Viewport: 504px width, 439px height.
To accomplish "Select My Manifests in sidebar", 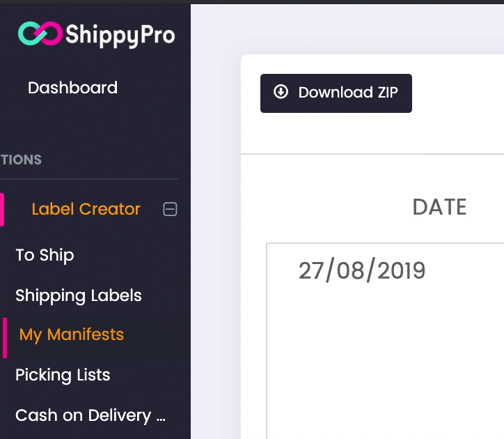I will pos(72,334).
